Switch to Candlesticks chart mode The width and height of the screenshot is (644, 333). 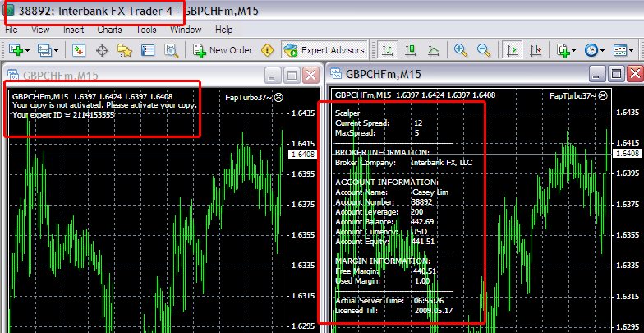411,50
